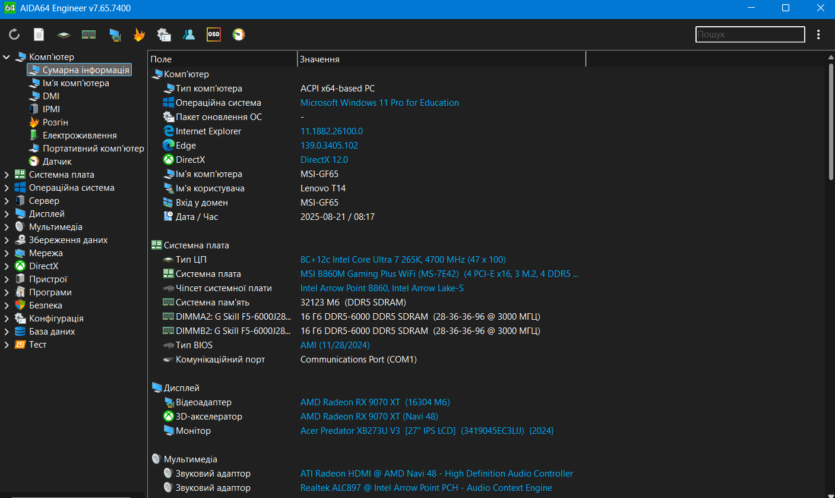
Task: Open the preferences toolbar icon
Action: pos(164,35)
